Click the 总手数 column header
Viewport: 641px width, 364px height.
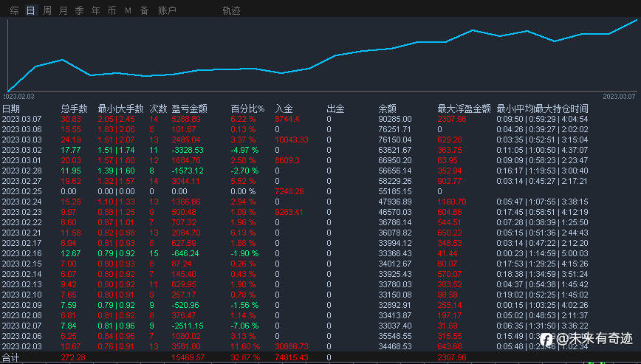click(74, 109)
